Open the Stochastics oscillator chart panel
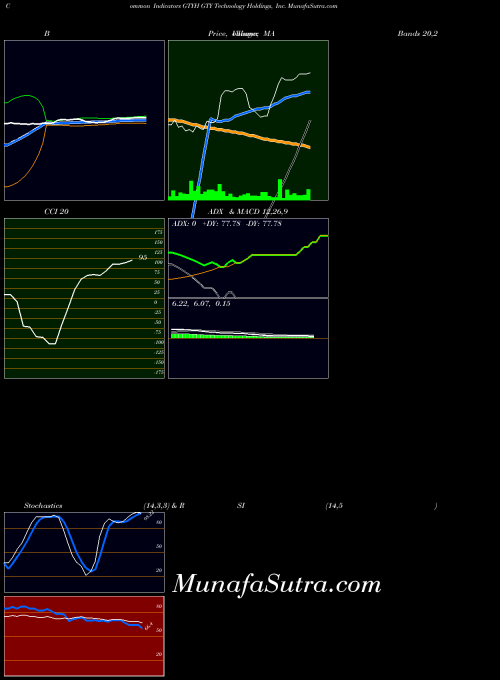Screen dimensions: 500x680 (x=85, y=552)
